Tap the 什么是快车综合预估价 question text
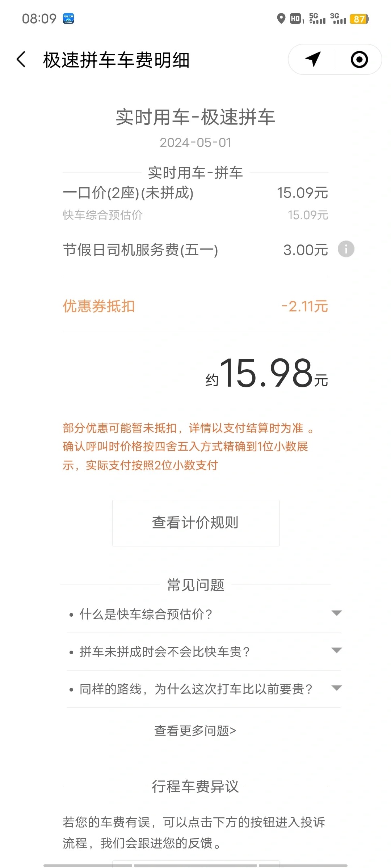The image size is (391, 868). [146, 614]
